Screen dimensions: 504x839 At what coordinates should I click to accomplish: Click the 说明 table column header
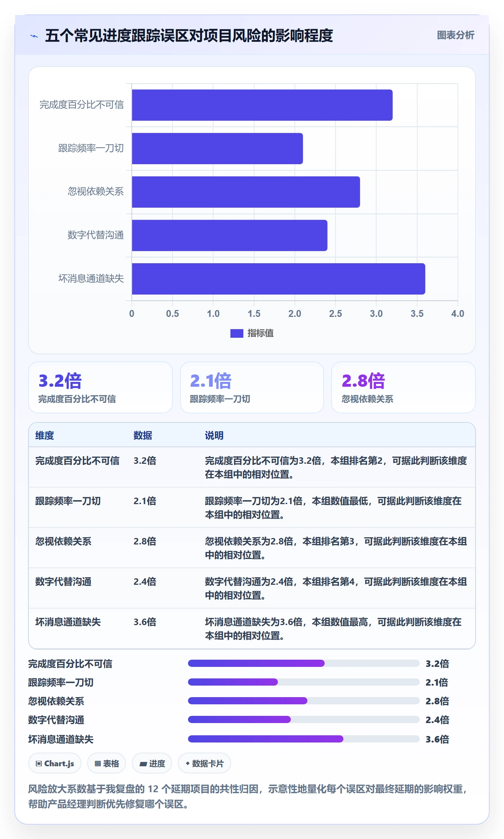(214, 435)
